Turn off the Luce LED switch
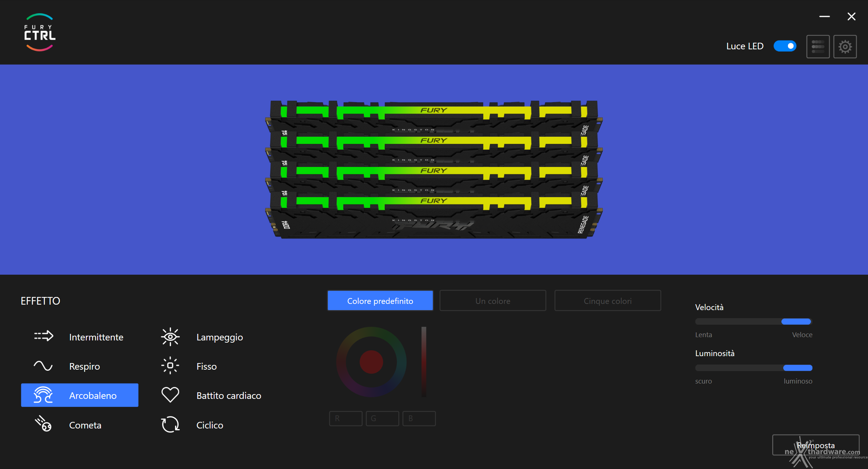 [x=785, y=46]
